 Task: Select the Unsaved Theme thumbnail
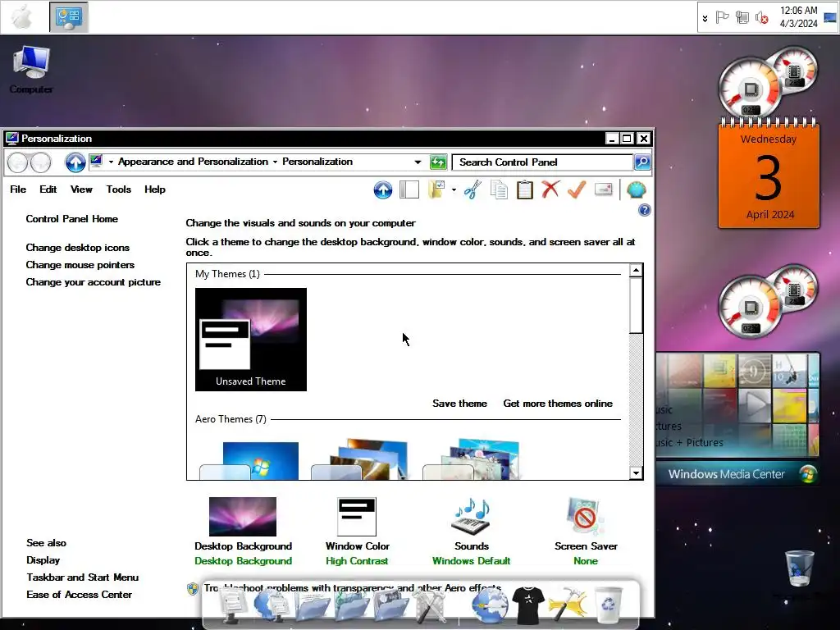point(251,339)
